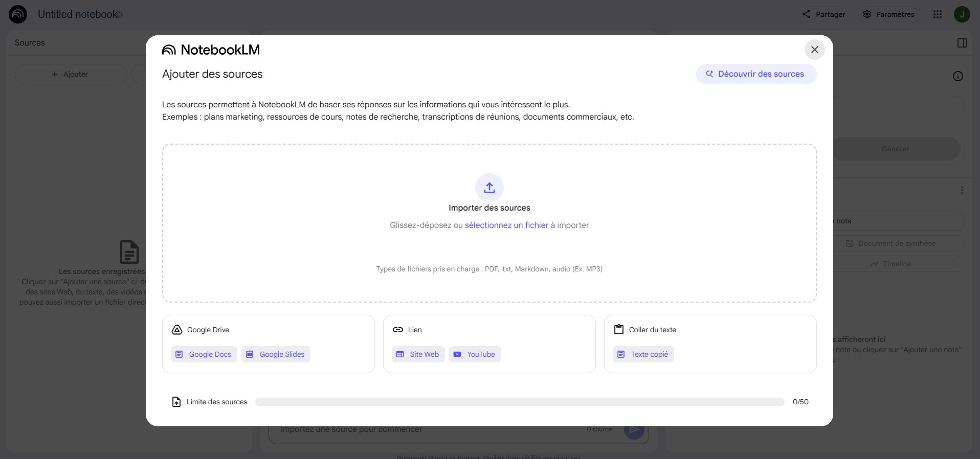The height and width of the screenshot is (459, 980).
Task: Select Texte copié to paste text
Action: 643,354
